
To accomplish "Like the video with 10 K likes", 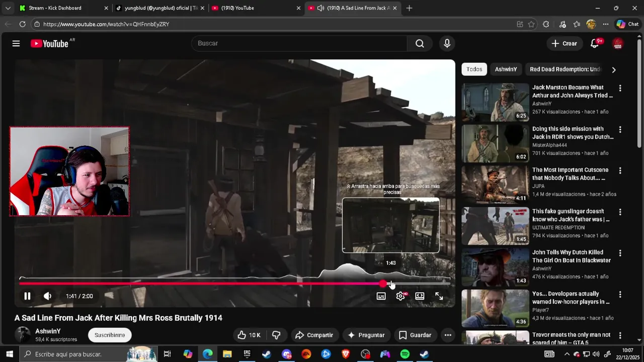I will pyautogui.click(x=250, y=335).
